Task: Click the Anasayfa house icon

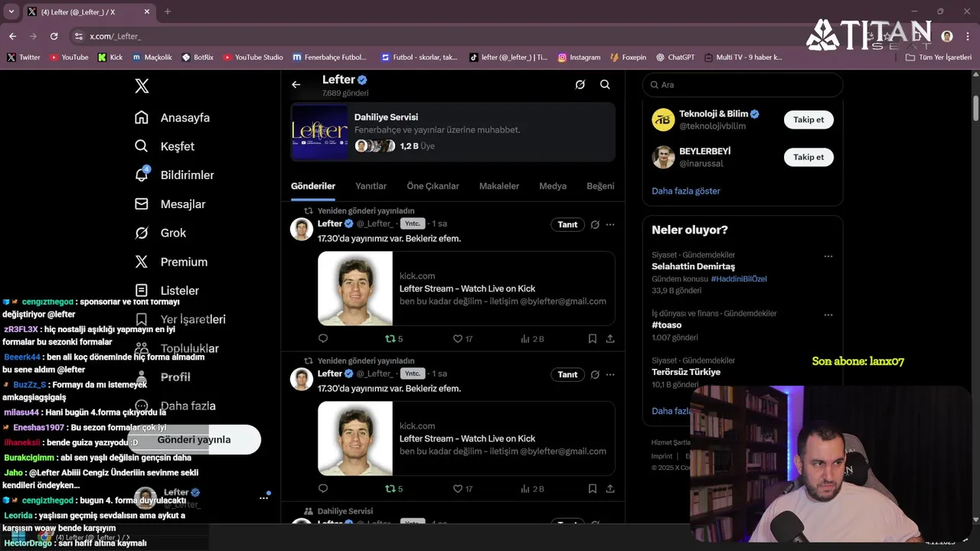Action: pyautogui.click(x=142, y=117)
